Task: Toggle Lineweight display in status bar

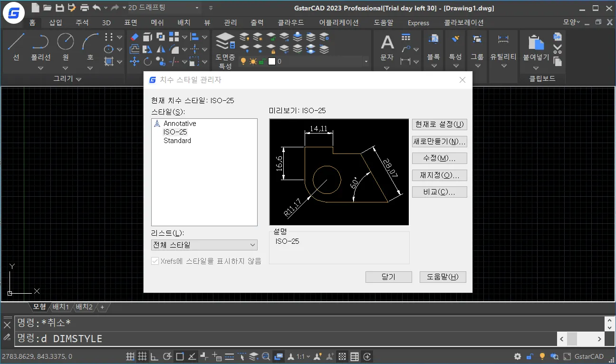Action: coord(229,356)
